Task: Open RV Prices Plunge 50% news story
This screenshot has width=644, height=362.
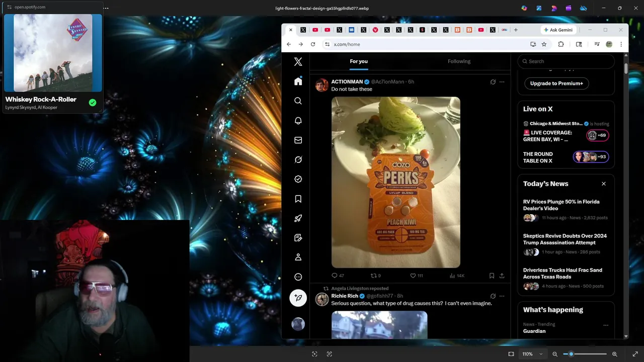Action: (x=566, y=211)
